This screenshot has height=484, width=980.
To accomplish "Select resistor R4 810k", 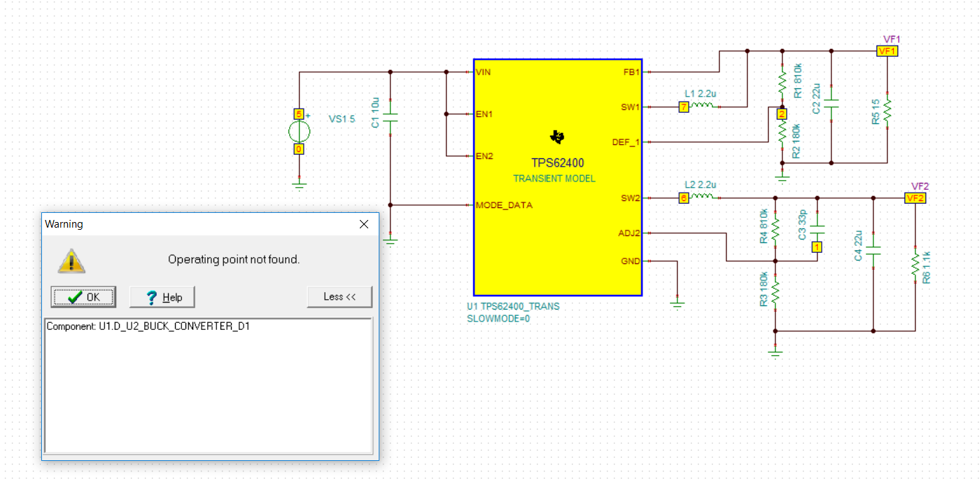I will (x=775, y=230).
